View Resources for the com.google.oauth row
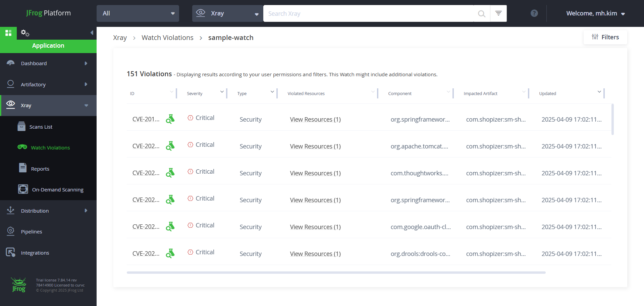This screenshot has height=306, width=644. click(315, 227)
